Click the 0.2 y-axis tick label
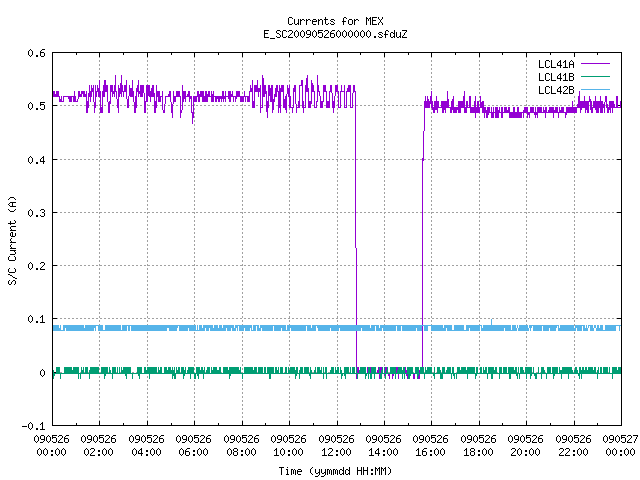 point(36,266)
